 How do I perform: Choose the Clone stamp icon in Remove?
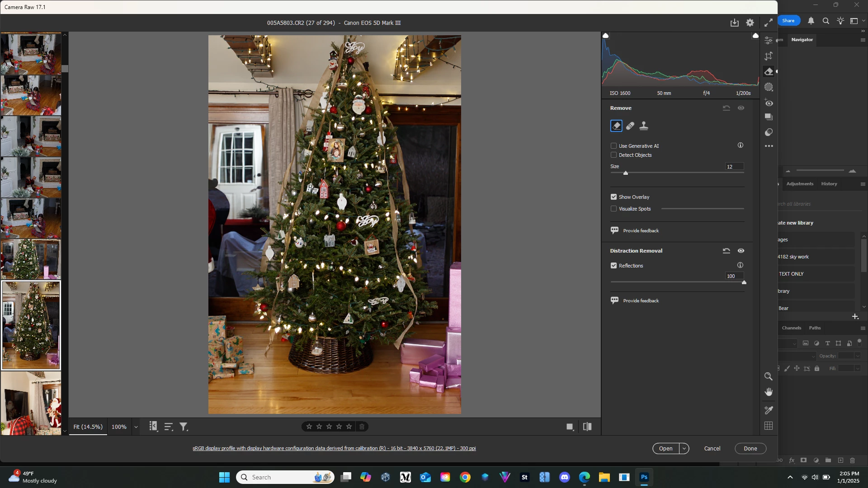(644, 126)
